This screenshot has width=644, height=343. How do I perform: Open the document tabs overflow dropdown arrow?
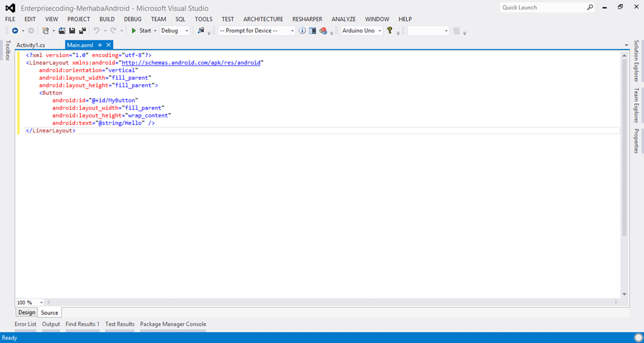pyautogui.click(x=626, y=45)
